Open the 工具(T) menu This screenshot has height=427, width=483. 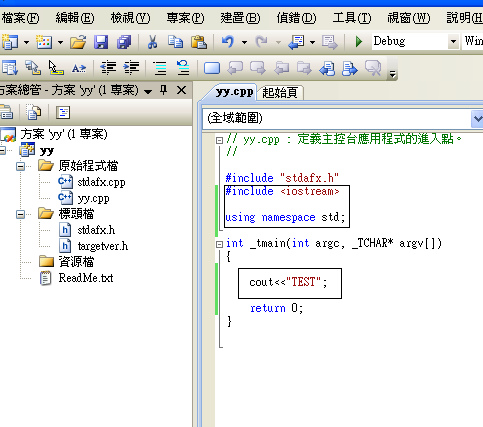pyautogui.click(x=352, y=18)
